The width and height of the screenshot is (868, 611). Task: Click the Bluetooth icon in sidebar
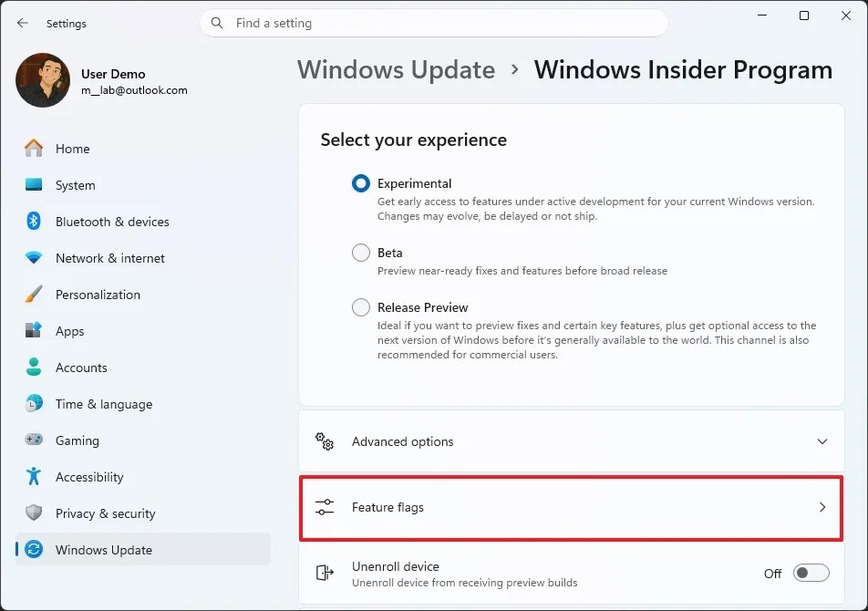(x=34, y=222)
